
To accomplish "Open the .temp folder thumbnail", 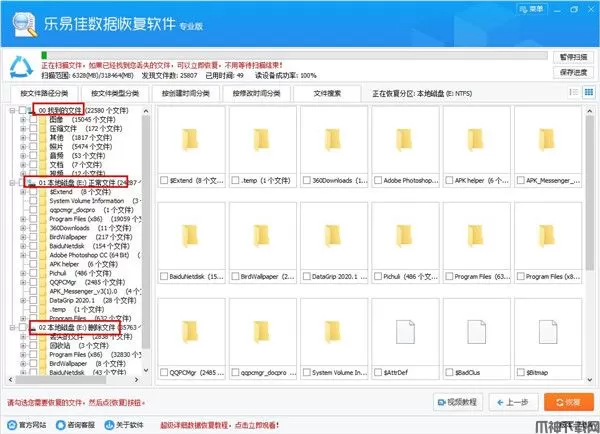I will pos(261,139).
